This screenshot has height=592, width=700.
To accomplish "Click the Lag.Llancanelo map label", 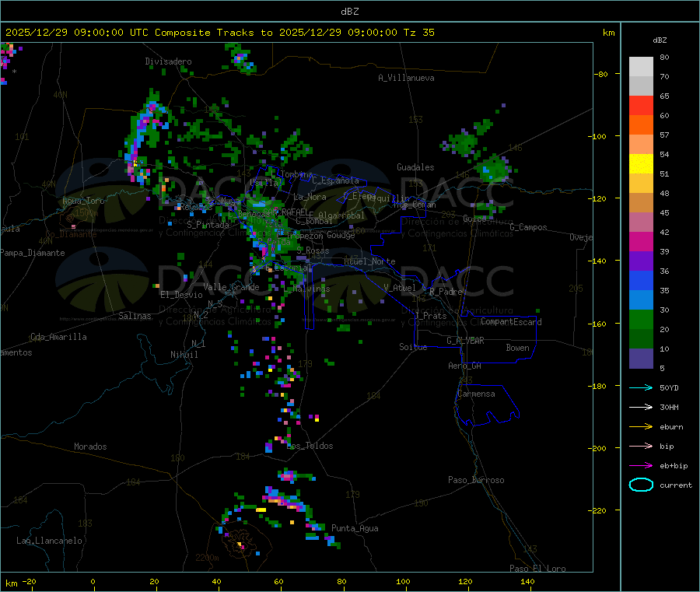I will 49,541.
